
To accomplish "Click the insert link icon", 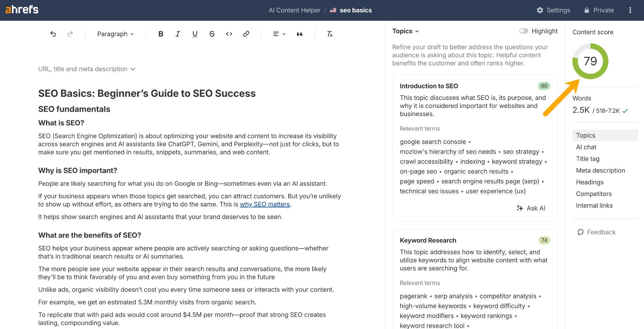I will [246, 34].
